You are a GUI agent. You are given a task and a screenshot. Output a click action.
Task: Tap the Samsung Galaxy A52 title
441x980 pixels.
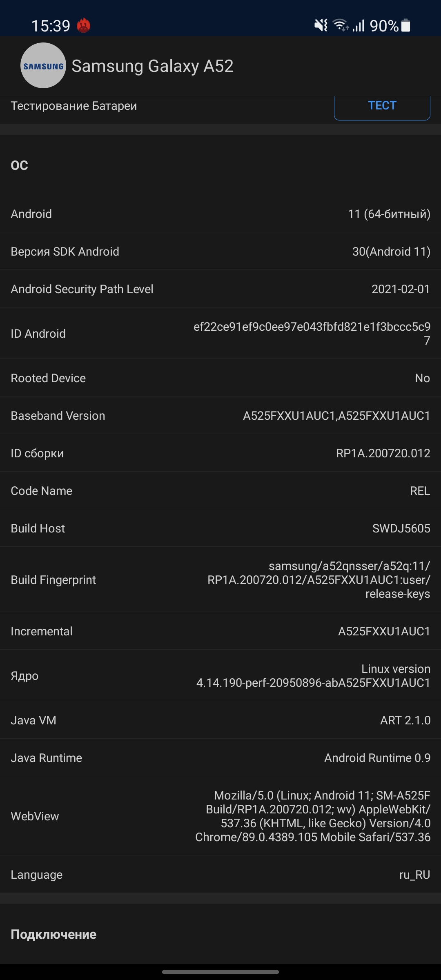pyautogui.click(x=152, y=66)
